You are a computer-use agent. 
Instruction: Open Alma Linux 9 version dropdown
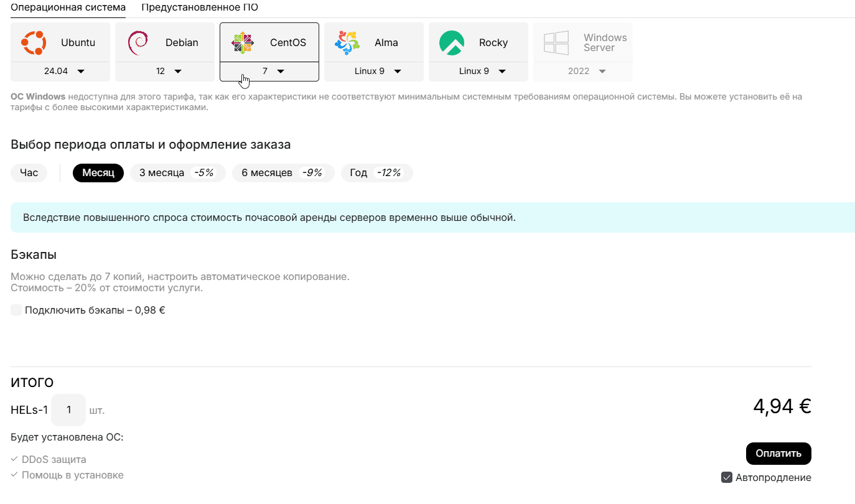pos(374,72)
